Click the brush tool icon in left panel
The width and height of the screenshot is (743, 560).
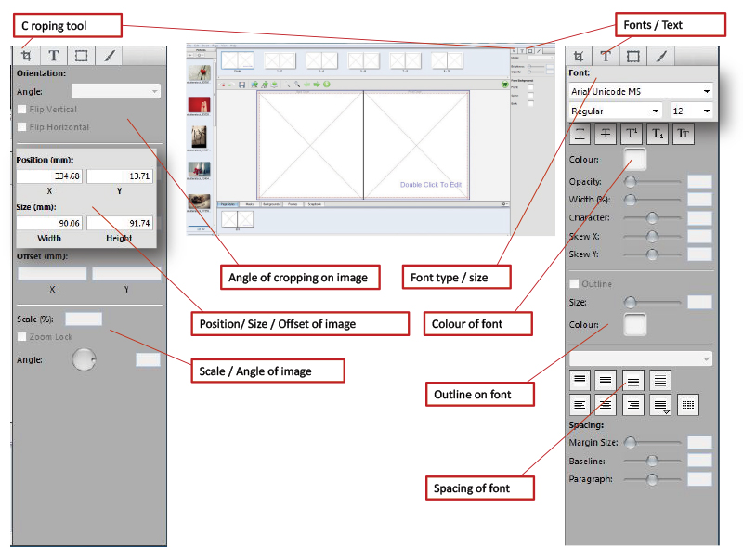pos(109,56)
